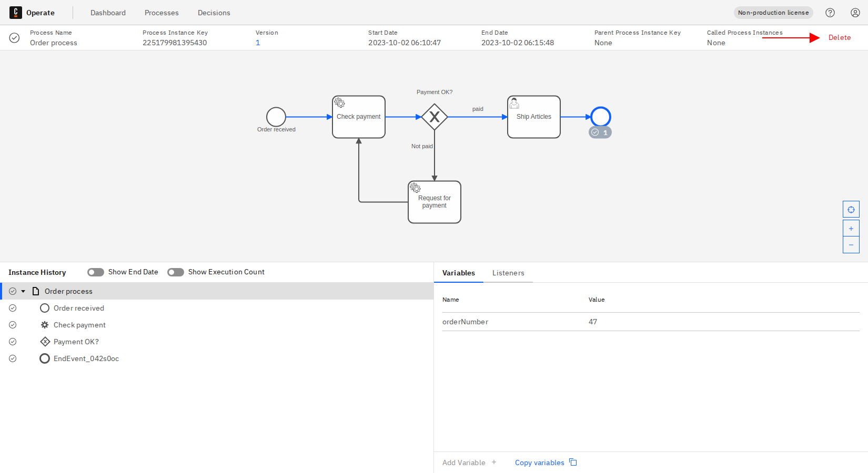Enable the Show Execution Count toggle
The image size is (868, 473).
click(175, 272)
